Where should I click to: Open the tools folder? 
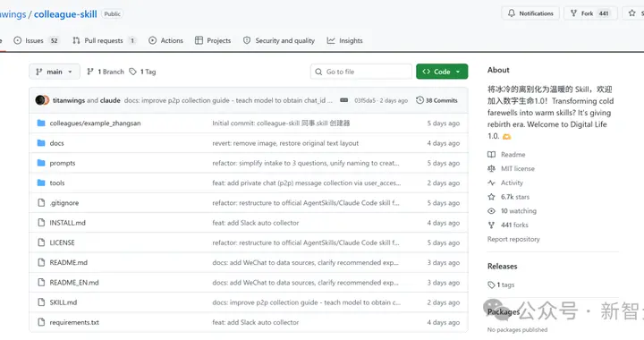pos(57,183)
